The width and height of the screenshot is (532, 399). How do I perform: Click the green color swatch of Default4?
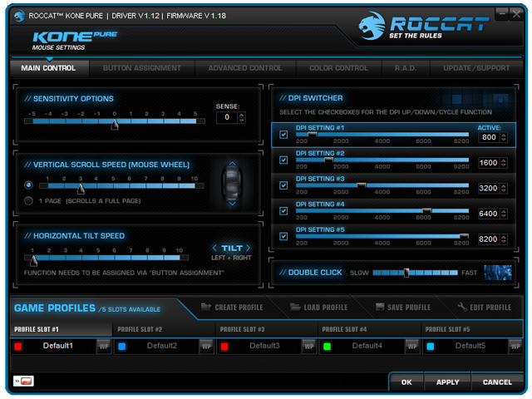click(327, 347)
